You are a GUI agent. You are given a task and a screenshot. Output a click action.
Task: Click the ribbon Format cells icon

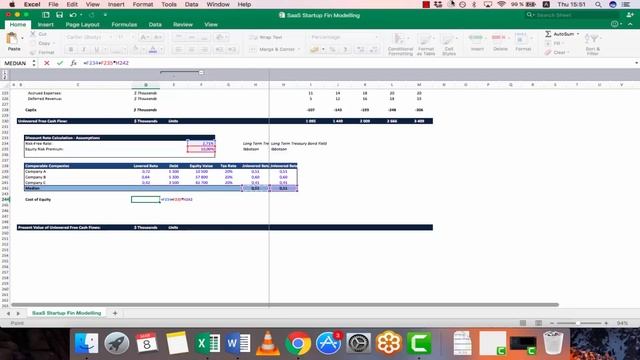(x=522, y=39)
